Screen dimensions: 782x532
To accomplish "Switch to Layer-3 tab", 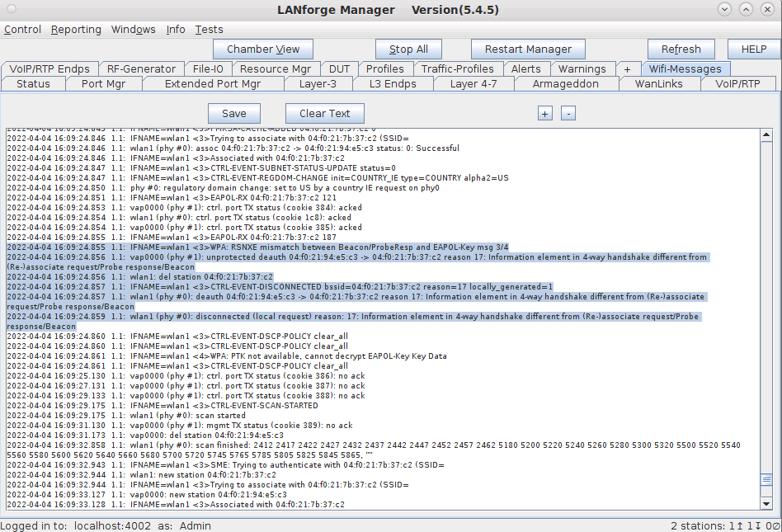I will pos(318,84).
